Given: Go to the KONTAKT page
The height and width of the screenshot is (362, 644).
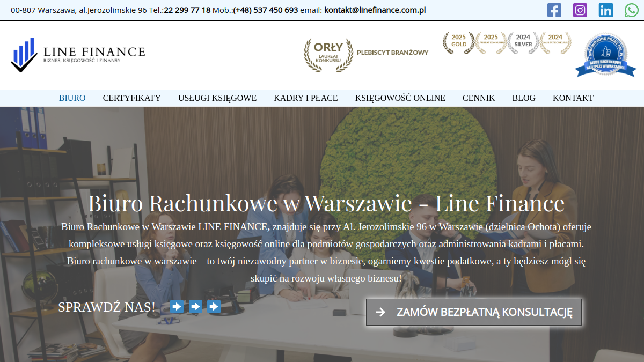Looking at the screenshot, I should point(573,98).
